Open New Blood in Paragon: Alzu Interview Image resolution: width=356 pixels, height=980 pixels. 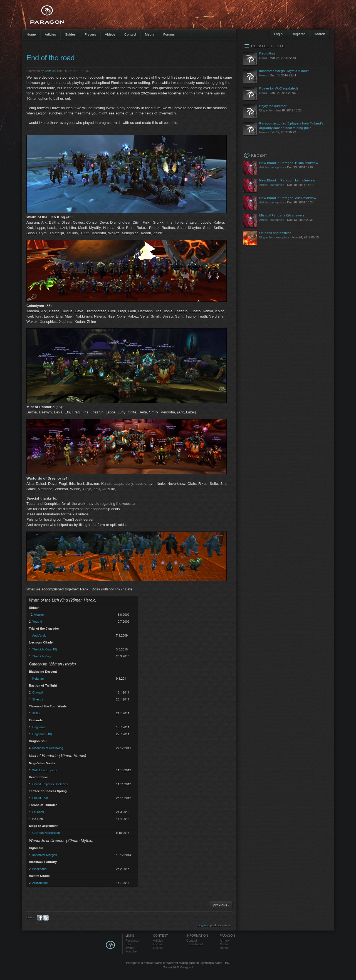coord(288,198)
